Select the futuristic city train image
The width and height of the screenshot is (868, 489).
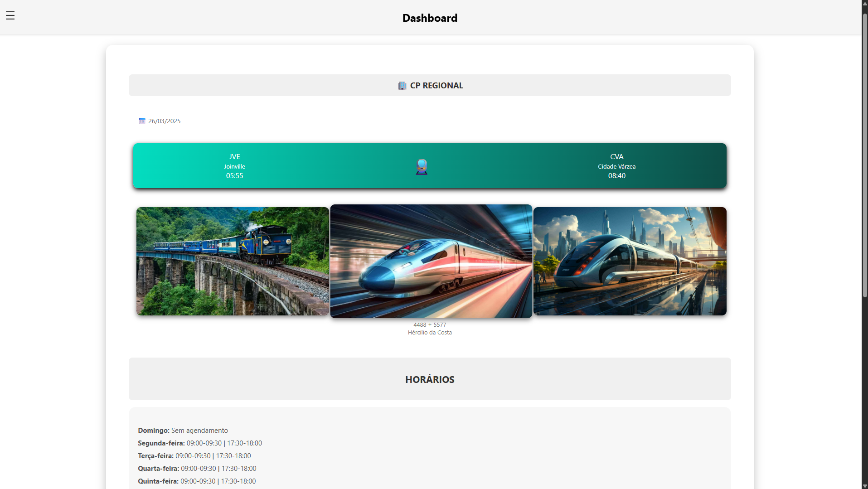click(630, 261)
